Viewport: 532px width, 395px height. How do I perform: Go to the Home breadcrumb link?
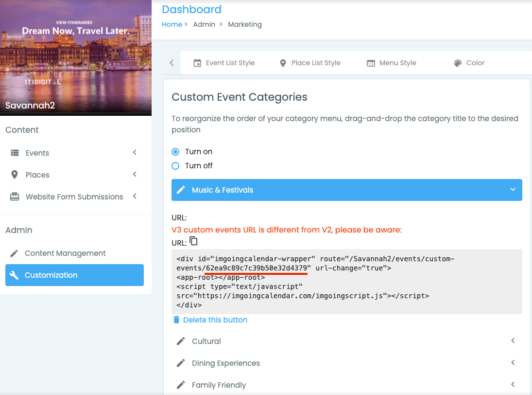coord(172,24)
